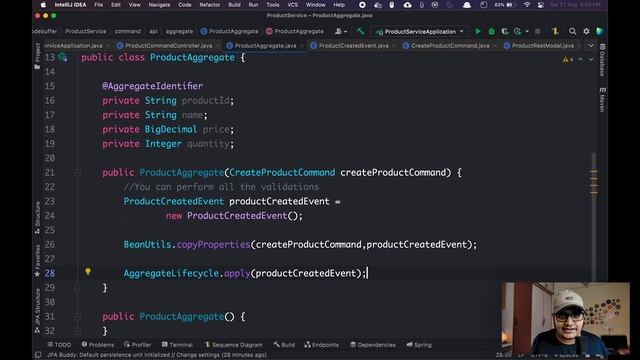Image resolution: width=640 pixels, height=360 pixels.
Task: Click the 'aggregate' breadcrumb in the navigation bar
Action: (x=179, y=31)
